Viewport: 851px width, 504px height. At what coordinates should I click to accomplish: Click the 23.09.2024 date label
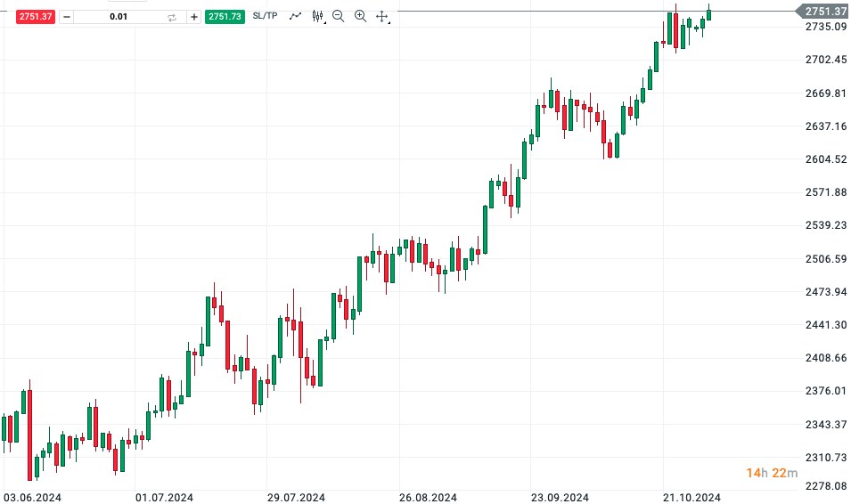point(561,498)
